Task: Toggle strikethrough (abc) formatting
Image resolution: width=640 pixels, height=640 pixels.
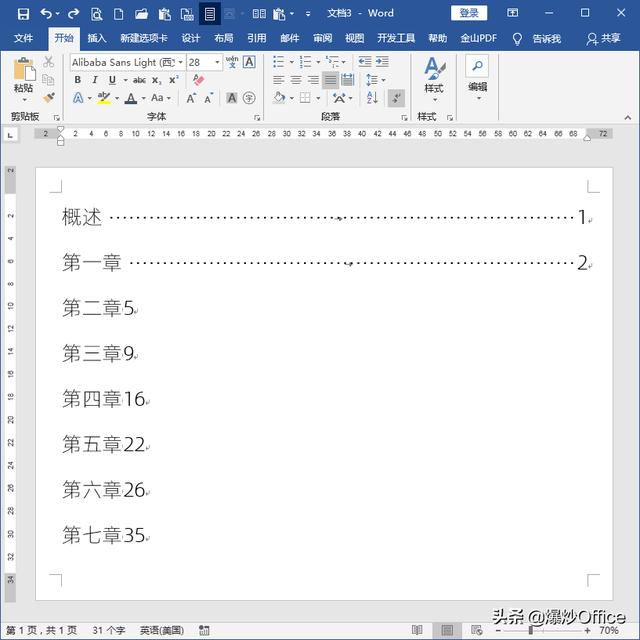Action: coord(139,80)
